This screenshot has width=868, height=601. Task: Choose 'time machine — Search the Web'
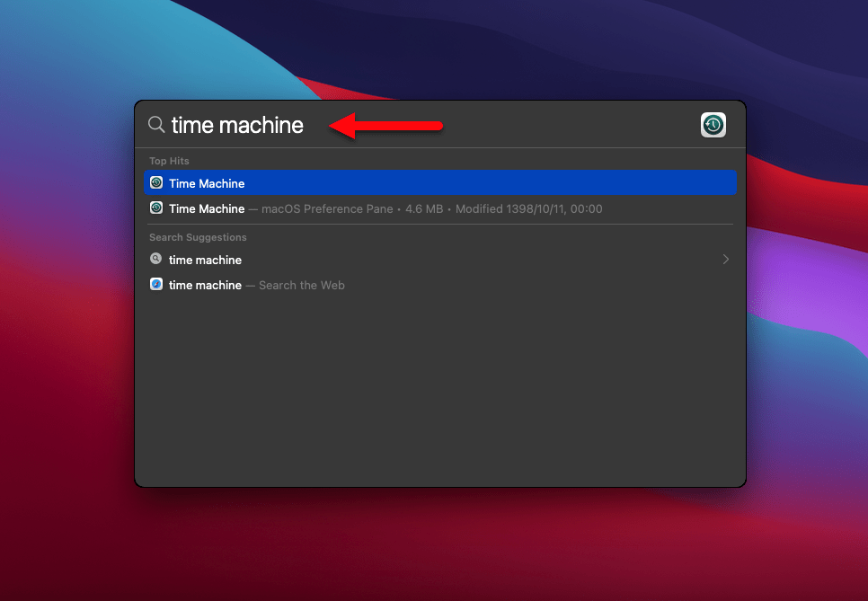pos(440,285)
